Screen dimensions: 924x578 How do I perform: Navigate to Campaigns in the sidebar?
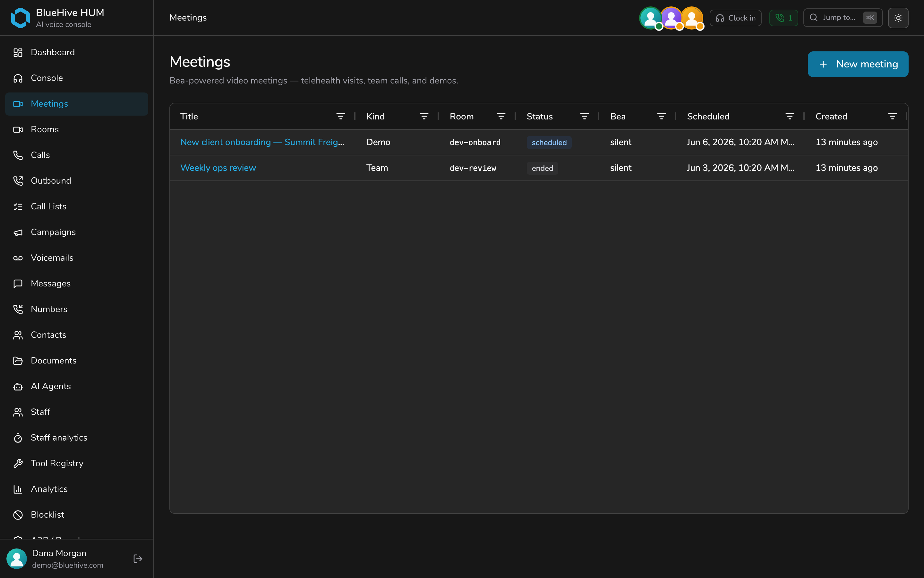click(x=77, y=232)
